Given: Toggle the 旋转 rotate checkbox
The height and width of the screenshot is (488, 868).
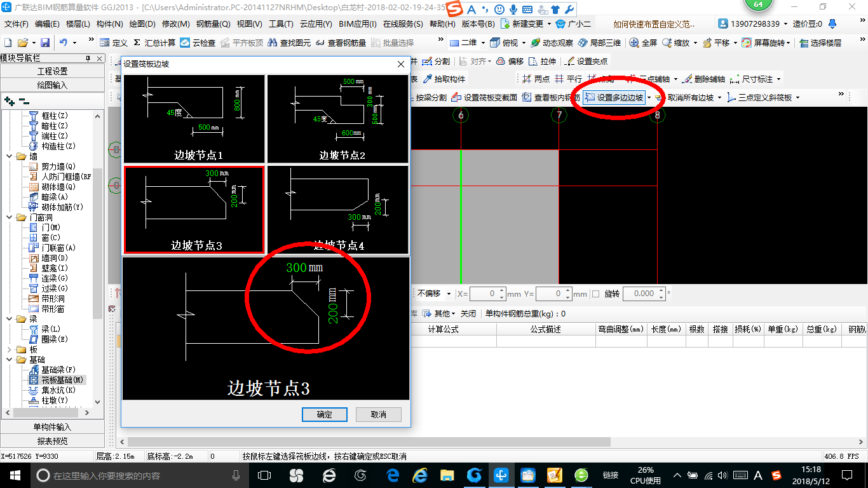Looking at the screenshot, I should tap(595, 294).
